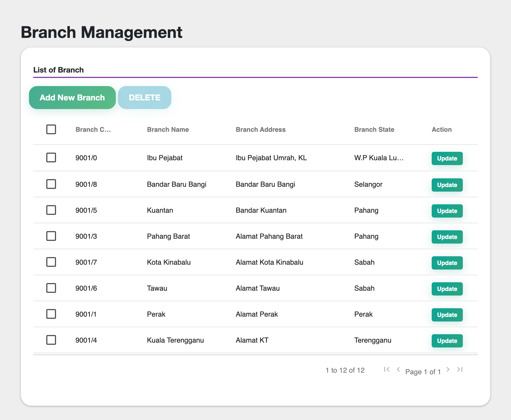Click the next page arrow icon

[x=448, y=369]
